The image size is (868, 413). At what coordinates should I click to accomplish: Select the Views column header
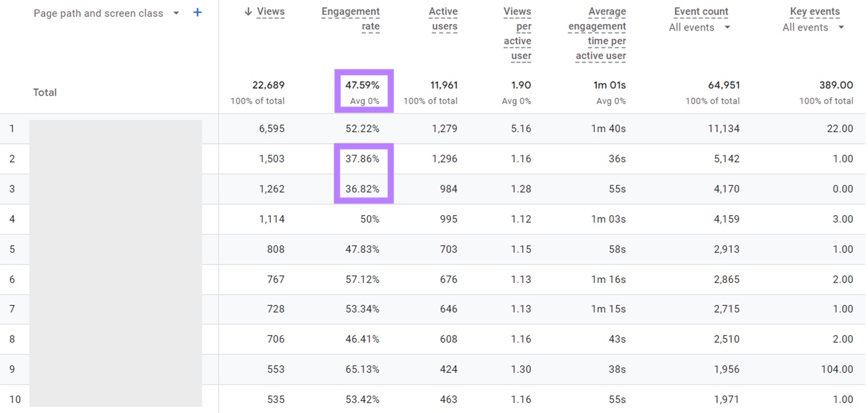click(x=272, y=11)
